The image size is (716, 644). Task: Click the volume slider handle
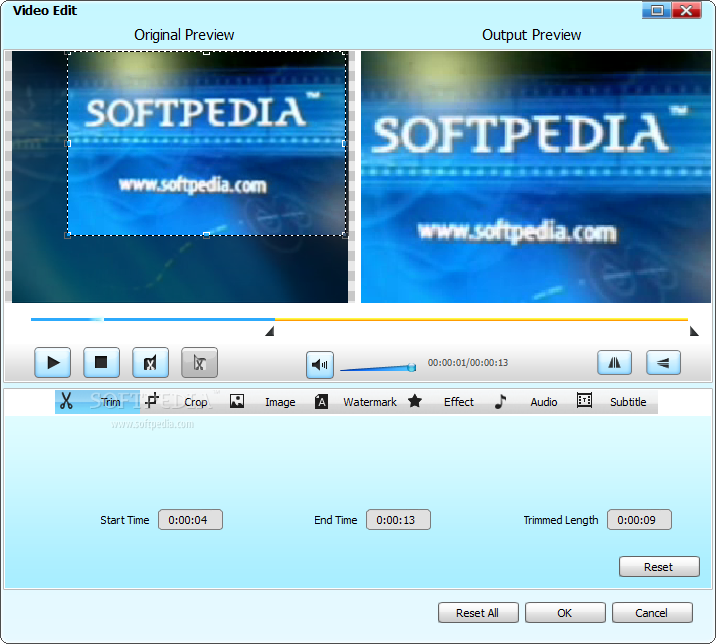[x=412, y=367]
